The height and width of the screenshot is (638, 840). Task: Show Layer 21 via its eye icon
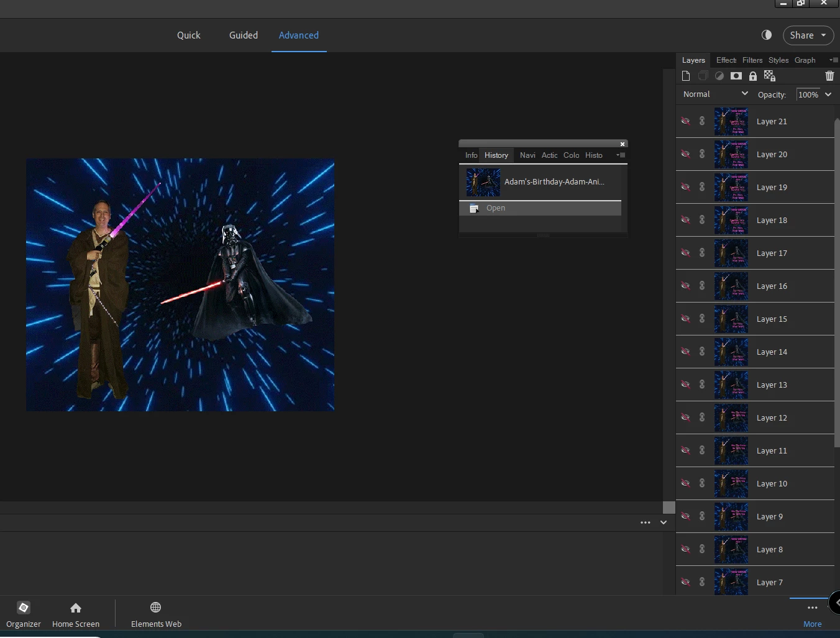click(x=685, y=121)
